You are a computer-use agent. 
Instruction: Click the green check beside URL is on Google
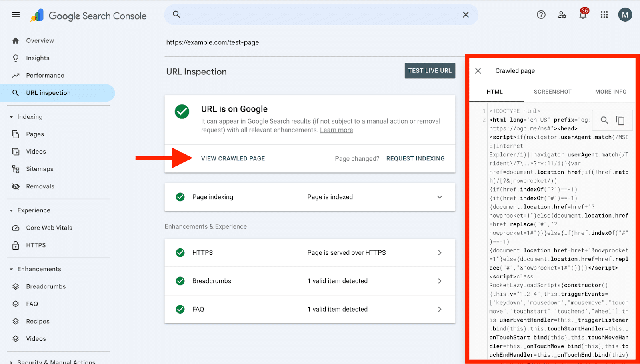tap(182, 112)
